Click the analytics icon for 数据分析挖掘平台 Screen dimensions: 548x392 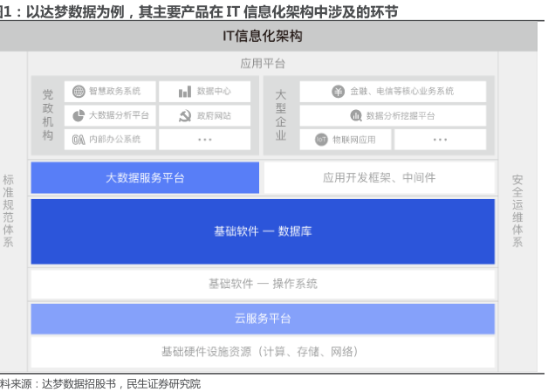pos(355,115)
